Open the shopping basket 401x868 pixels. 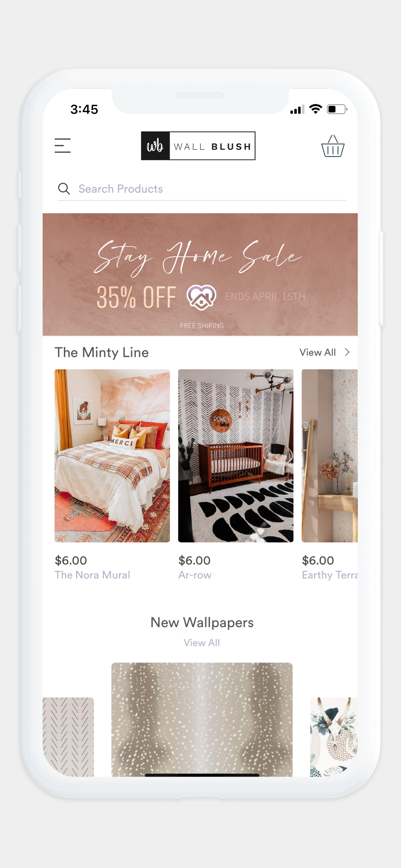click(x=333, y=146)
